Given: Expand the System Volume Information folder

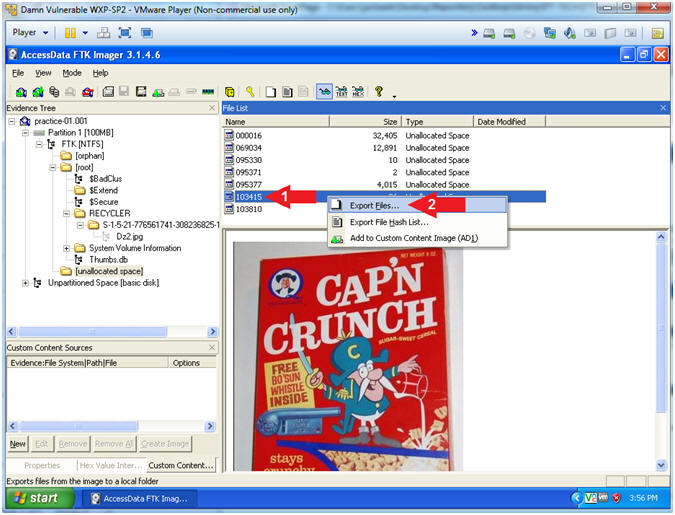Looking at the screenshot, I should (x=66, y=248).
